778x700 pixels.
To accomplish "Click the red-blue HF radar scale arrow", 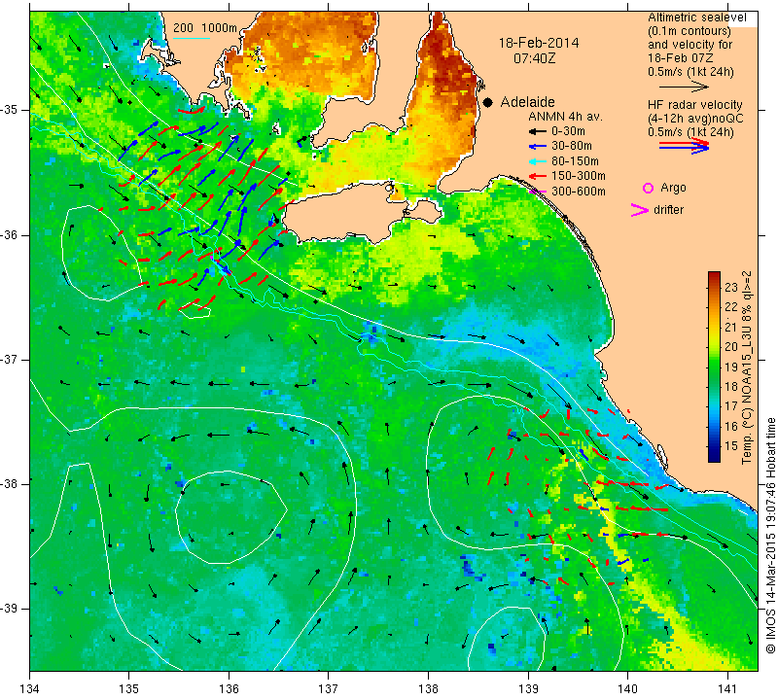I will click(684, 146).
